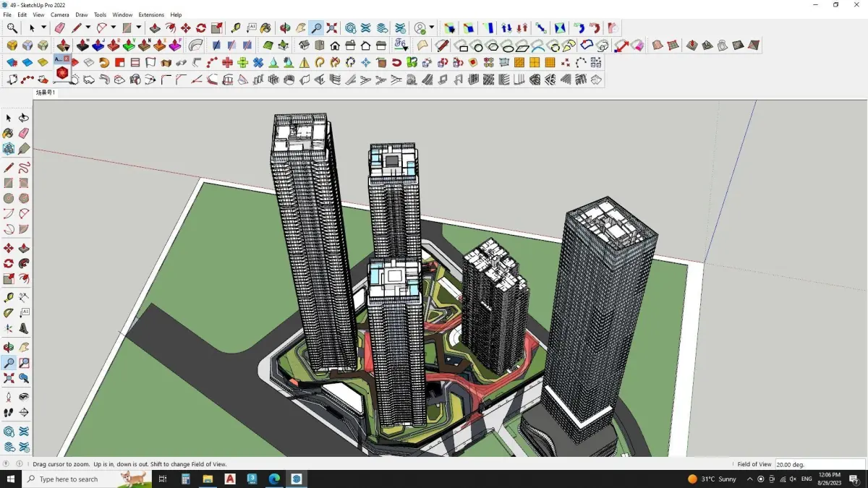The image size is (868, 488).
Task: Select the 3D Text tool in left toolbar
Action: click(24, 328)
